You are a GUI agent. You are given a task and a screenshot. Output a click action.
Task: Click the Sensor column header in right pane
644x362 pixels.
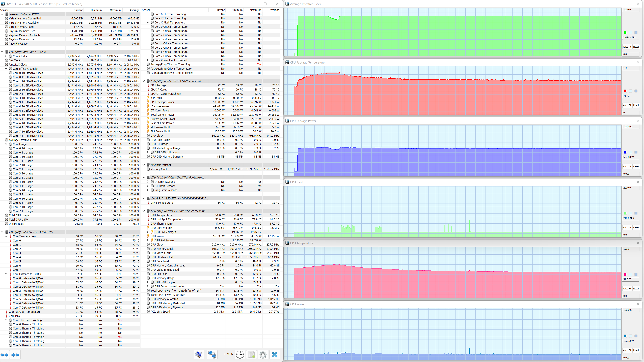[x=146, y=10]
